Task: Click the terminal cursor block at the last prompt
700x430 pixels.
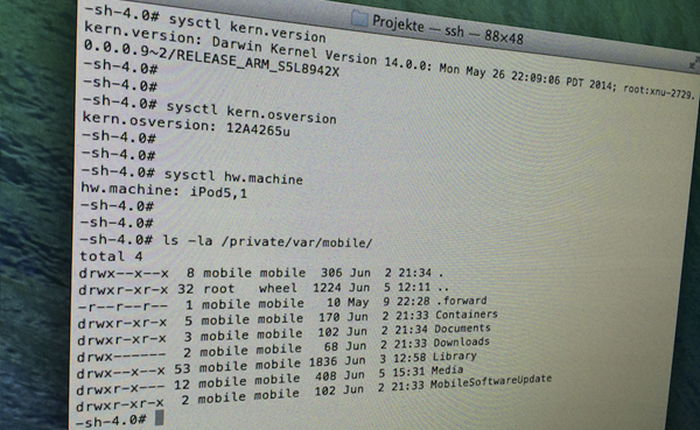Action: pos(159,418)
